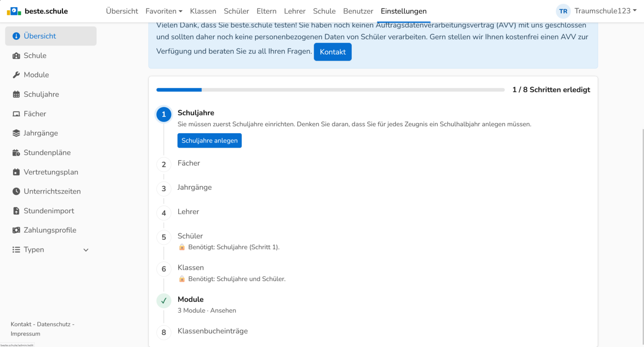
Task: Select Unterrichtszeiten label in sidebar
Action: point(52,192)
